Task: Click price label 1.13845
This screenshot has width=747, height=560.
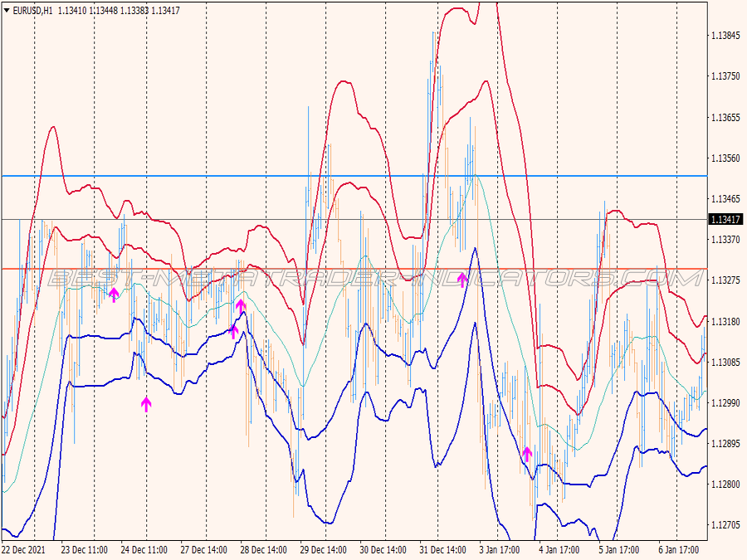Action: [x=725, y=35]
